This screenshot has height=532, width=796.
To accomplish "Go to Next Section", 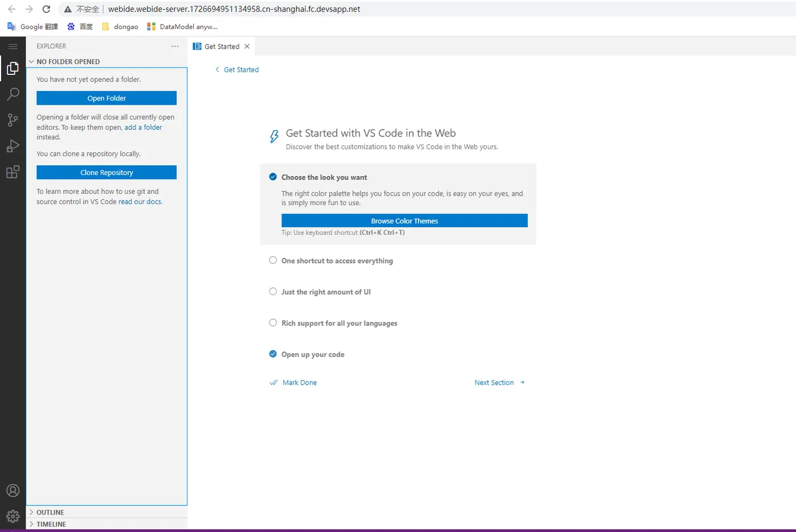I will 494,383.
